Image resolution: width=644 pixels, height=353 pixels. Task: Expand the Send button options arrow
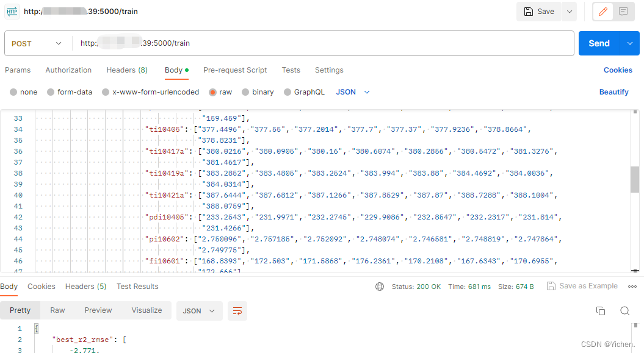pyautogui.click(x=629, y=43)
